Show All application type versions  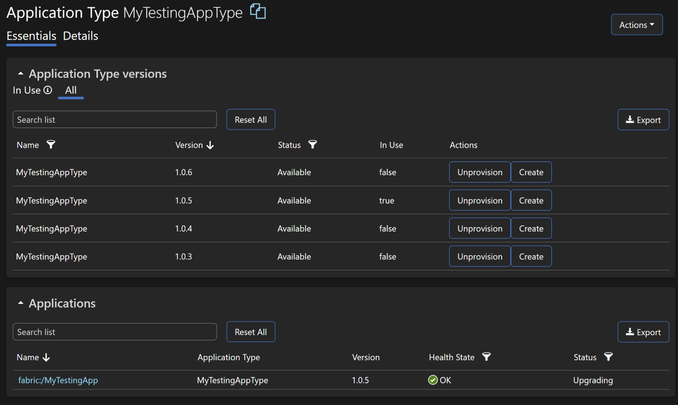[x=71, y=90]
